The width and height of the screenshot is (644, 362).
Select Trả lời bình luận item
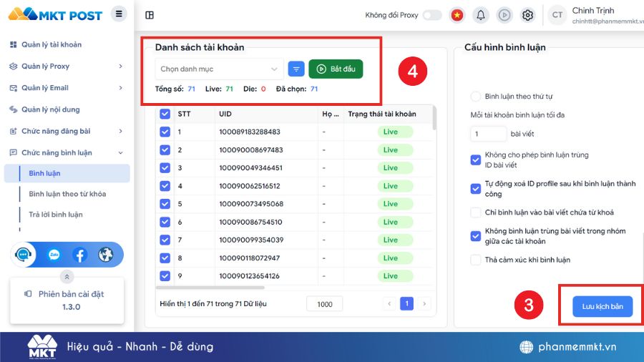click(55, 214)
